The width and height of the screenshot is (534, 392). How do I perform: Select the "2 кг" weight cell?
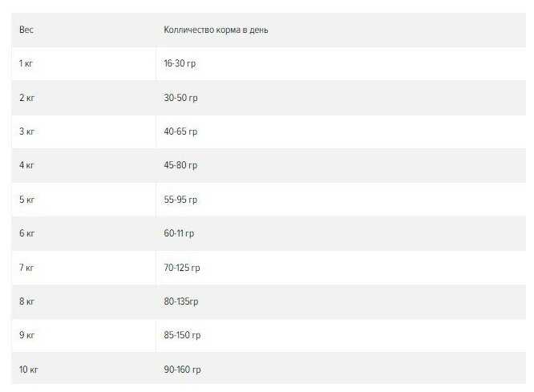pos(26,98)
